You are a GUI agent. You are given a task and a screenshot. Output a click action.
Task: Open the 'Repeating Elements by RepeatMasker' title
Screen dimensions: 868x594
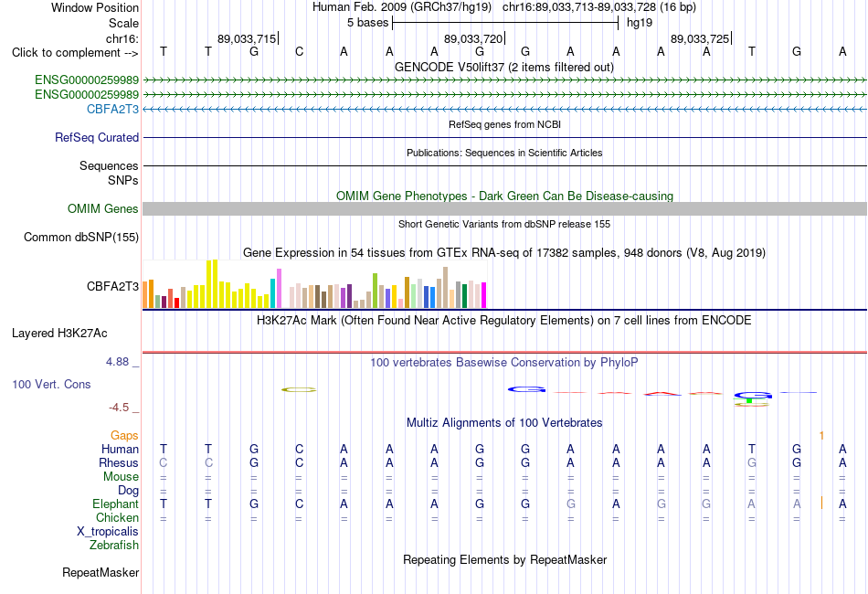tap(504, 560)
